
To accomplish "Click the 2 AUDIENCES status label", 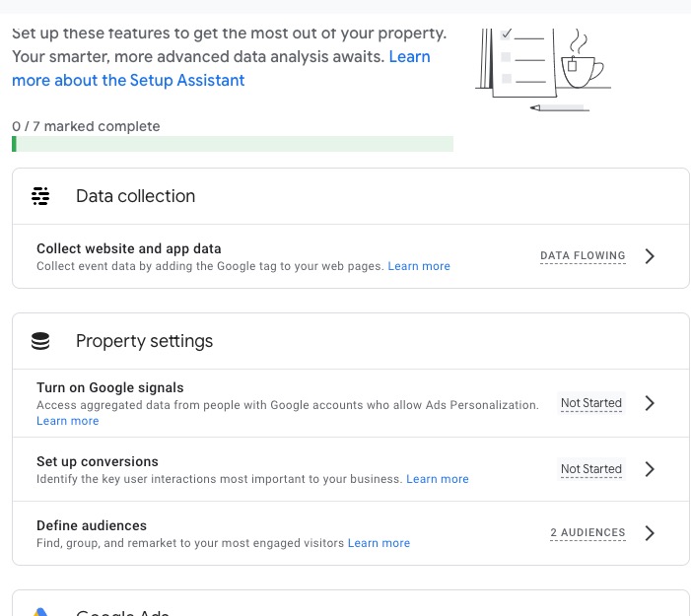I will (x=587, y=533).
